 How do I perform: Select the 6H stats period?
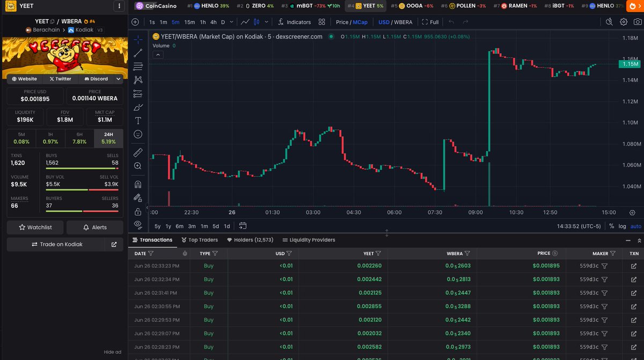(x=79, y=138)
